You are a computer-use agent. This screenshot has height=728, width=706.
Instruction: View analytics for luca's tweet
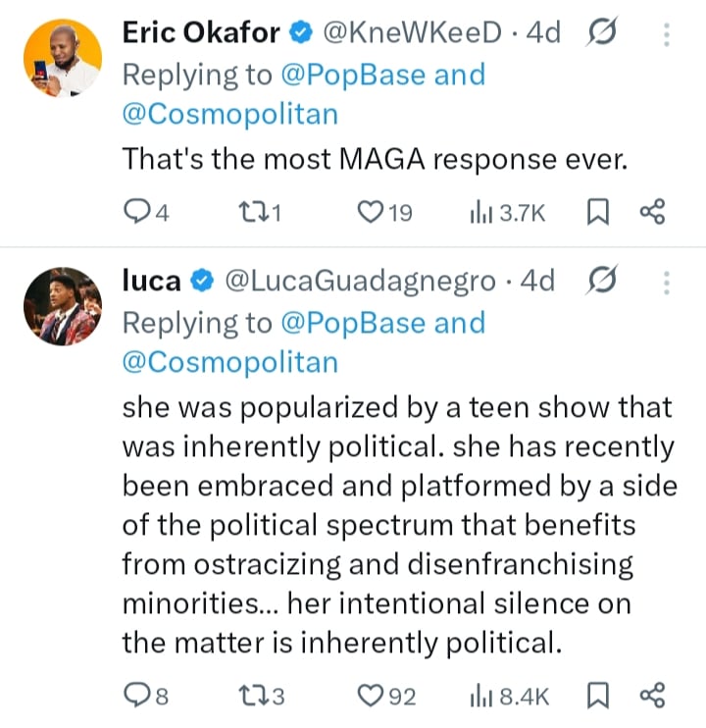click(482, 696)
